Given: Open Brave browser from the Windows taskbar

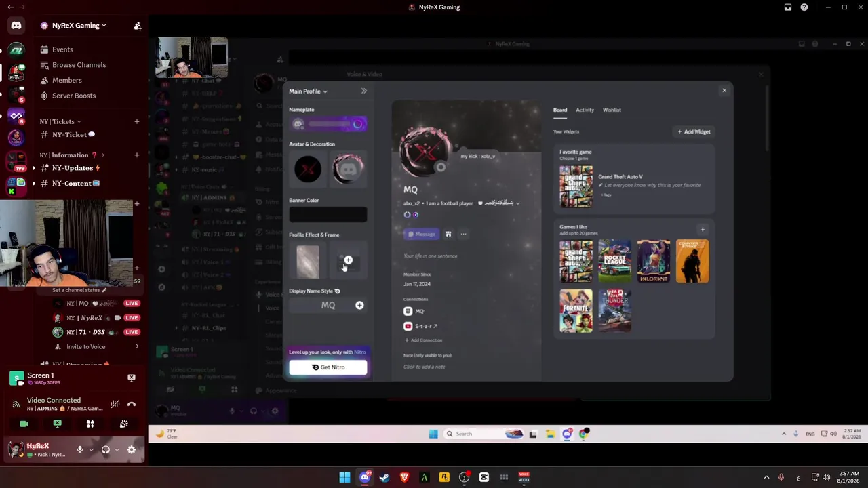Looking at the screenshot, I should tap(404, 477).
